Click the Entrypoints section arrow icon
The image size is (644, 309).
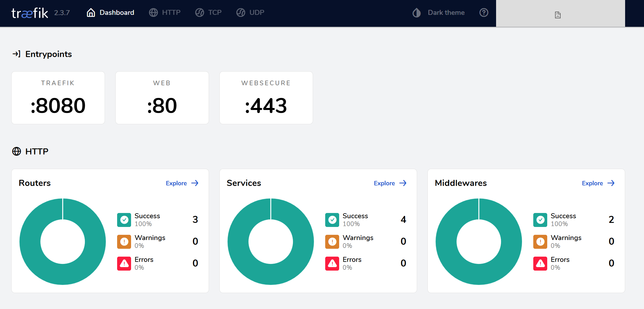(17, 54)
